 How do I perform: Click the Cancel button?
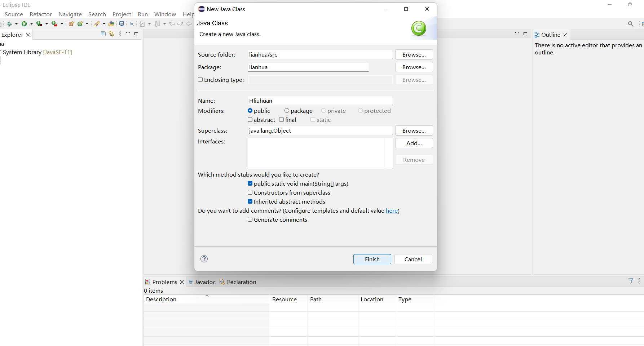[x=413, y=259]
